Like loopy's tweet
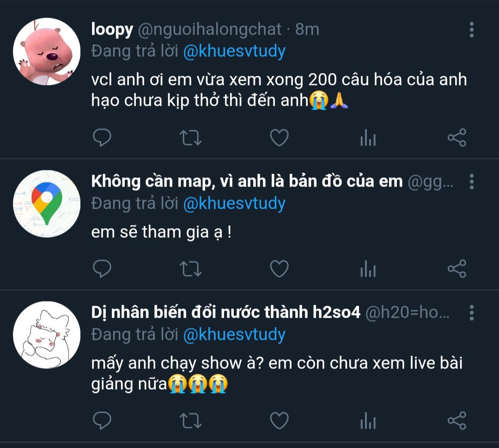The image size is (499, 448). click(x=279, y=138)
